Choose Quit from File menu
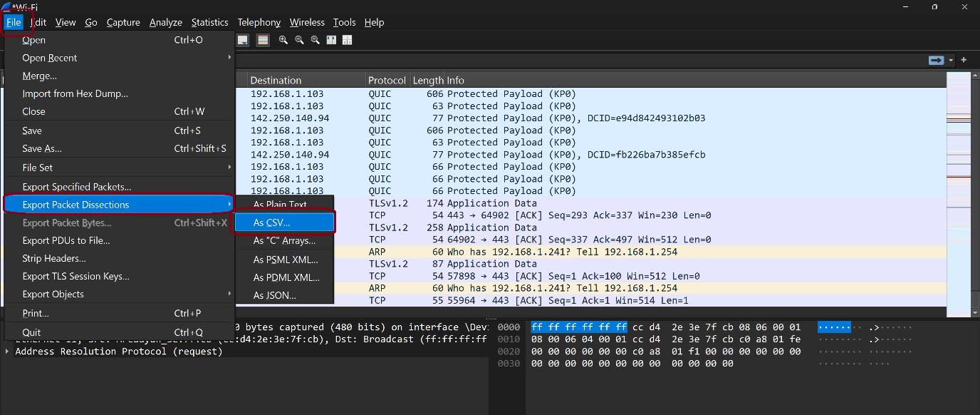This screenshot has height=415, width=980. pyautogui.click(x=120, y=332)
